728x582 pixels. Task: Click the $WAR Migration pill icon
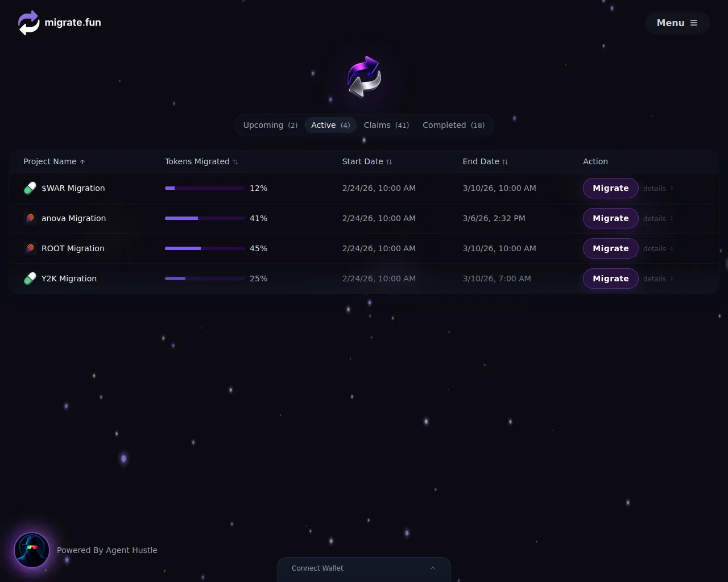coord(30,188)
